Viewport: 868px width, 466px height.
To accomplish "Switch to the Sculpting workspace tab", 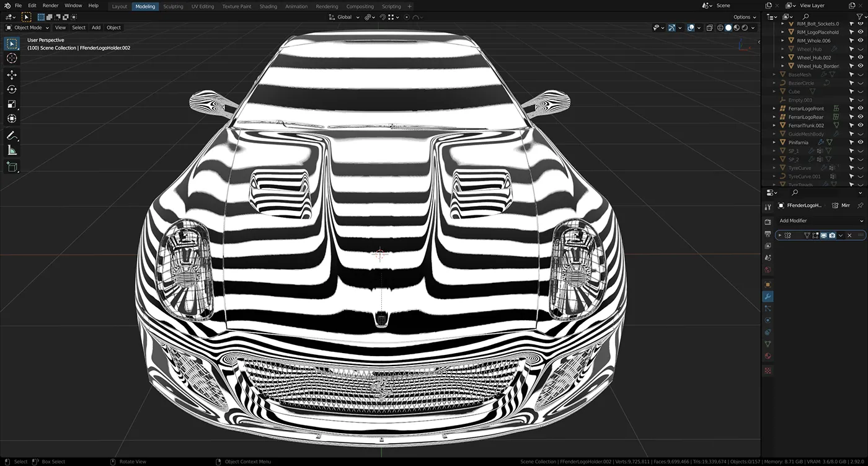I will (173, 6).
